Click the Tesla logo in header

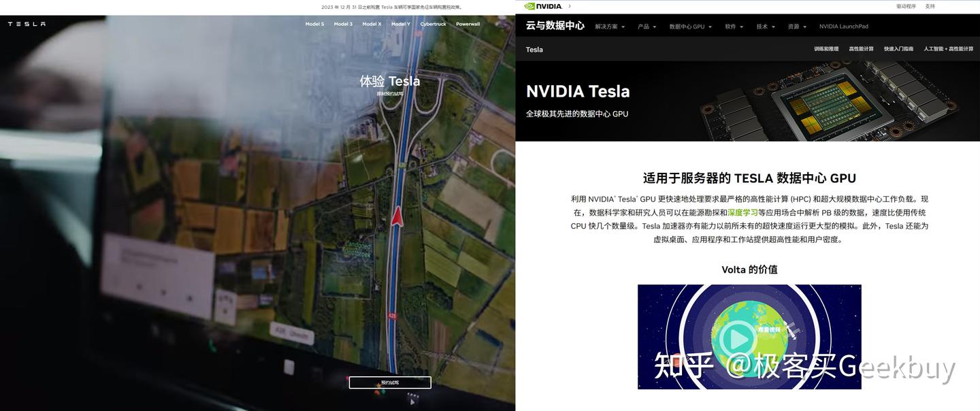click(27, 24)
